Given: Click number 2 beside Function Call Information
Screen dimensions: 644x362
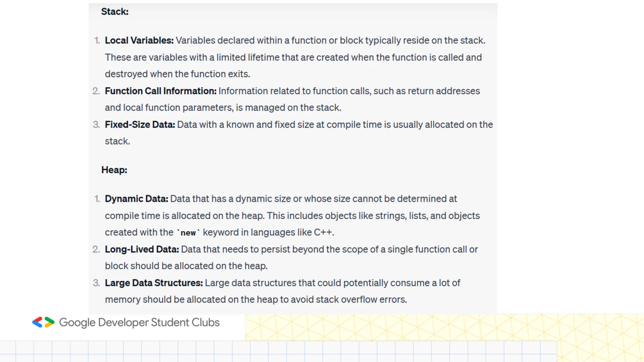Looking at the screenshot, I should click(x=96, y=91).
